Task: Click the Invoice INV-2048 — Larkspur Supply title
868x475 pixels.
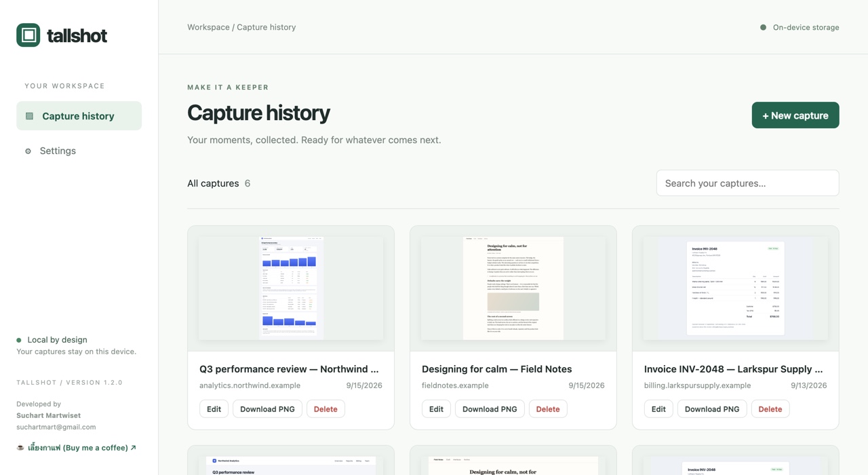Action: pyautogui.click(x=733, y=369)
